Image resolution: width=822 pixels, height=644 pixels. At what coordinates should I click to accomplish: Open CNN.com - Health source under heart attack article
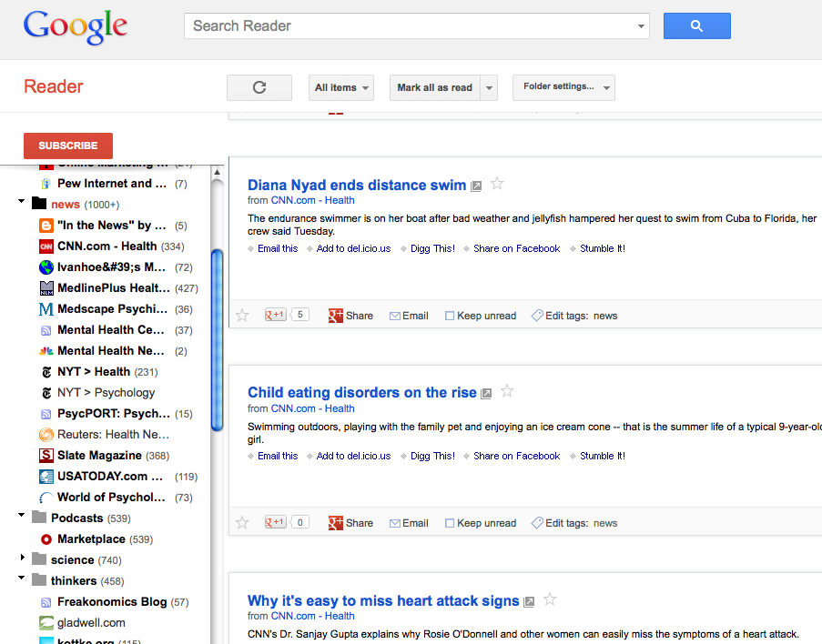point(312,616)
